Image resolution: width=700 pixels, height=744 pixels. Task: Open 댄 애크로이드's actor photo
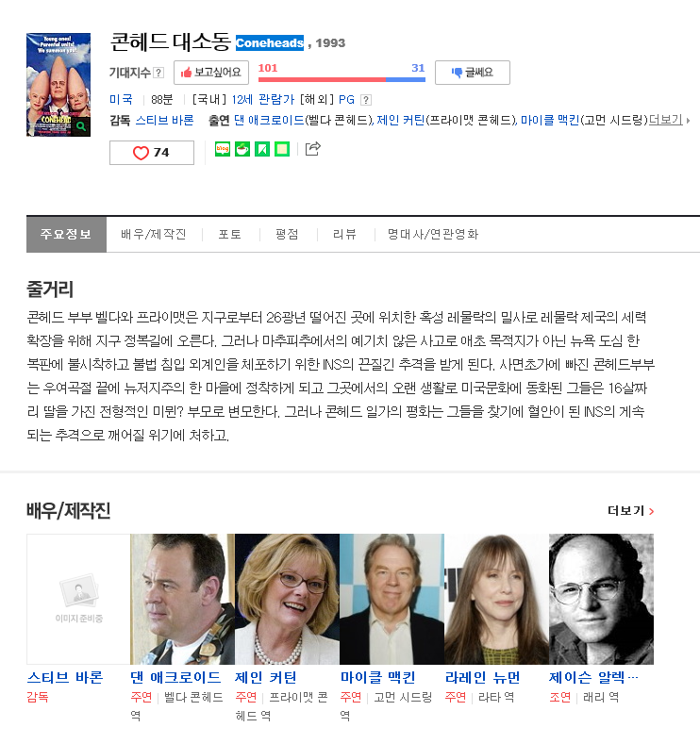pos(182,599)
